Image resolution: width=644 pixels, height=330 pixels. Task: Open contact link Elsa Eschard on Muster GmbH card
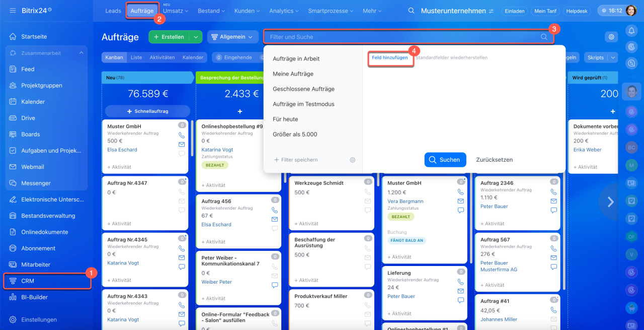pos(122,150)
